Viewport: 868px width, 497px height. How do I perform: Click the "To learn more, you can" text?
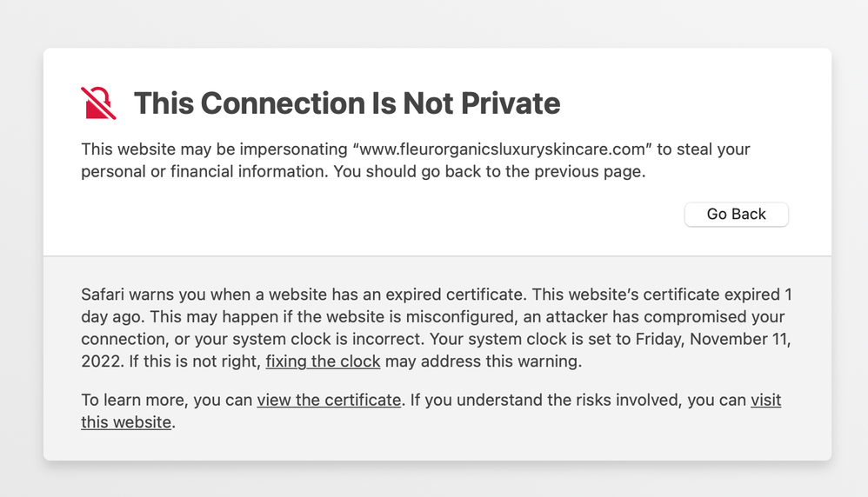166,401
